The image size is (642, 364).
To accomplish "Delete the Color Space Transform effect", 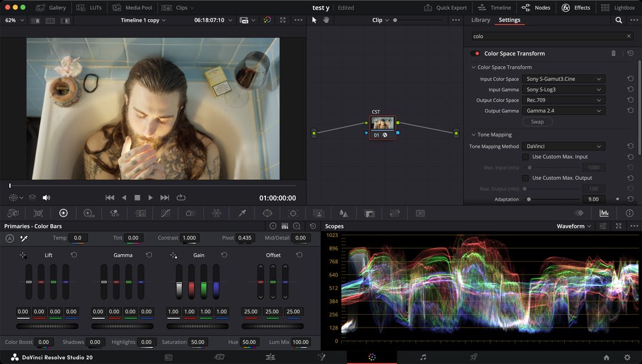I will pyautogui.click(x=614, y=53).
